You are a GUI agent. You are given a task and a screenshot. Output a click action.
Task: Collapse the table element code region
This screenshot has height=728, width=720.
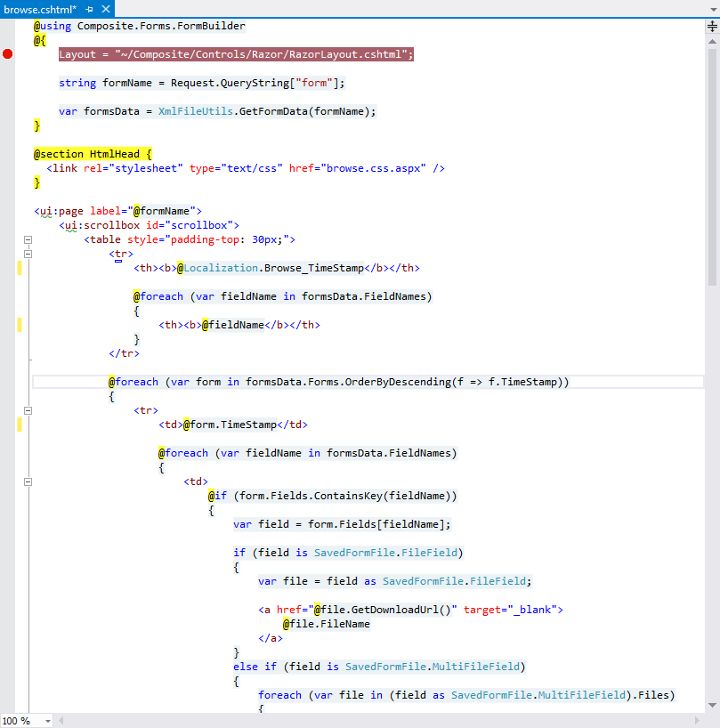(x=28, y=239)
